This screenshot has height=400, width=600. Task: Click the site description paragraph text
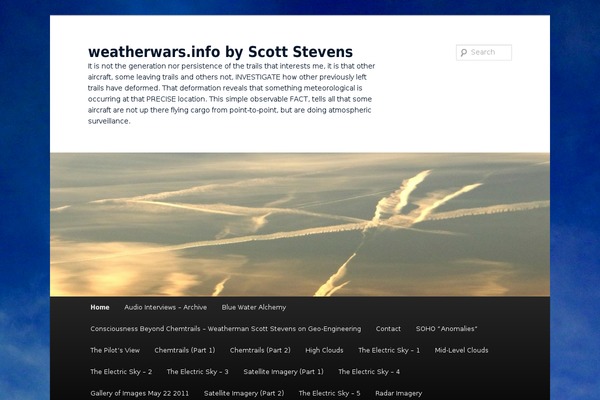232,93
